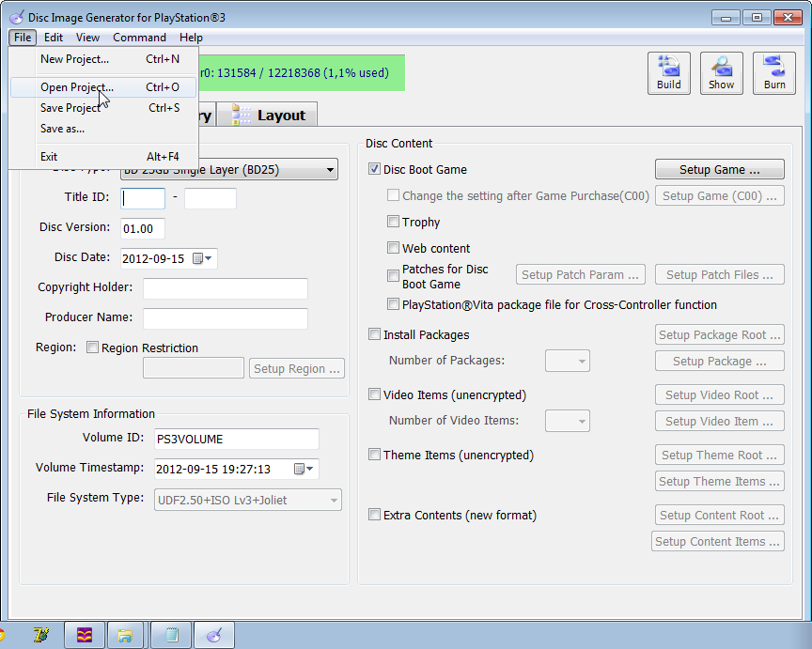
Task: Click the Producer Name text field
Action: [226, 318]
